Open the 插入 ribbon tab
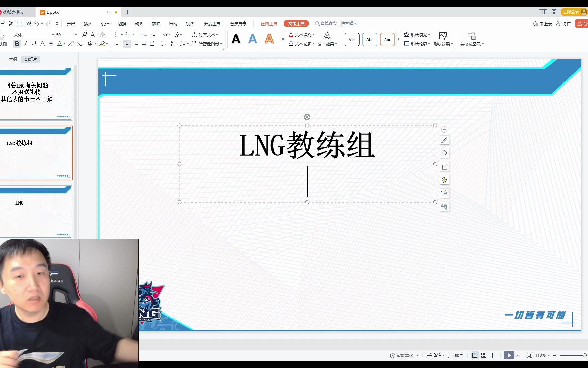588x368 pixels. point(88,24)
